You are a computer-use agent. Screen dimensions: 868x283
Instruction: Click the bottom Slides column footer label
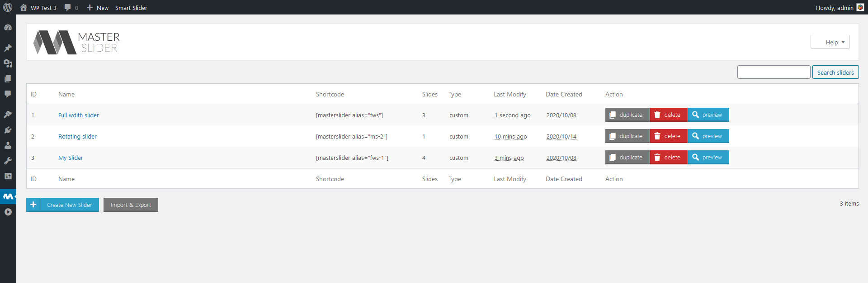pyautogui.click(x=430, y=179)
